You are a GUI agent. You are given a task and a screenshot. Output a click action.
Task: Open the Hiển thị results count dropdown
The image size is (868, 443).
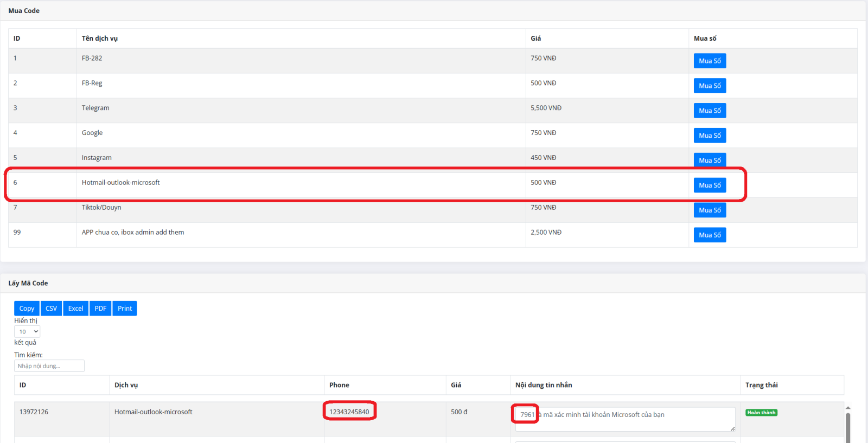click(27, 332)
